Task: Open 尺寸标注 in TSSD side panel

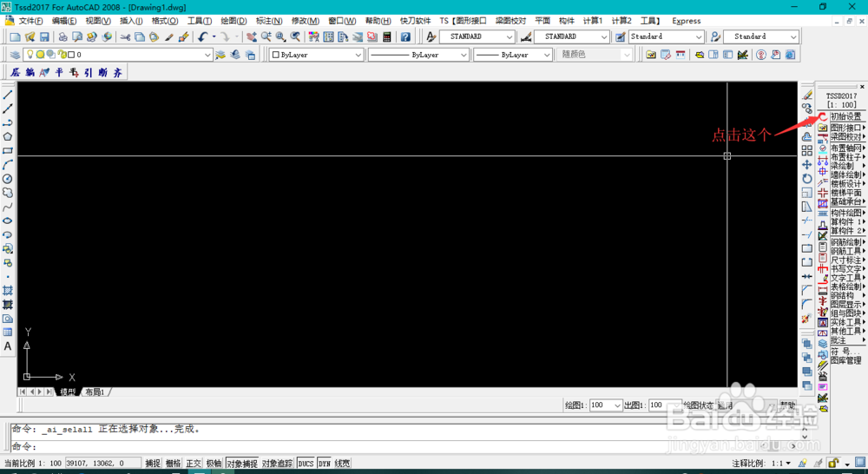Action: pos(847,260)
